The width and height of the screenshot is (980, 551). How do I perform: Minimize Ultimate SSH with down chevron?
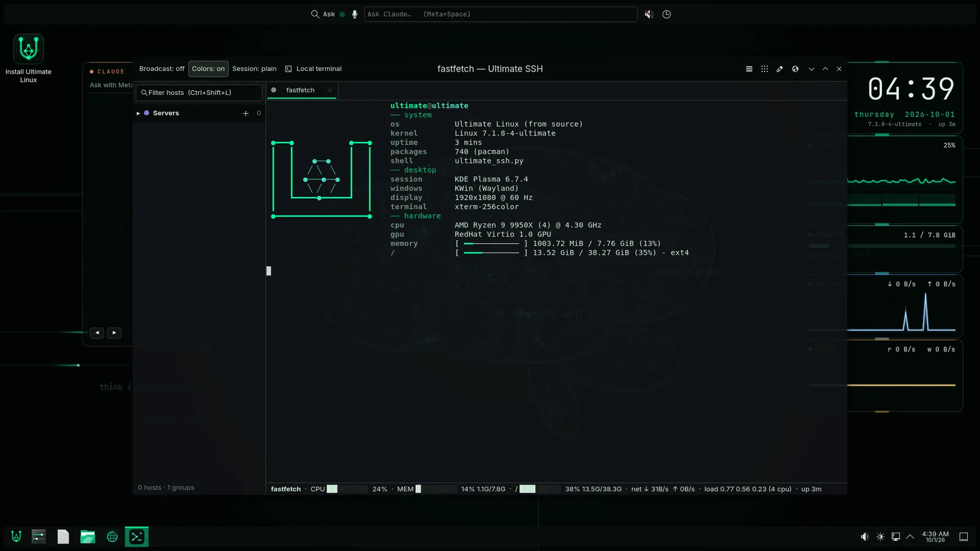point(812,69)
